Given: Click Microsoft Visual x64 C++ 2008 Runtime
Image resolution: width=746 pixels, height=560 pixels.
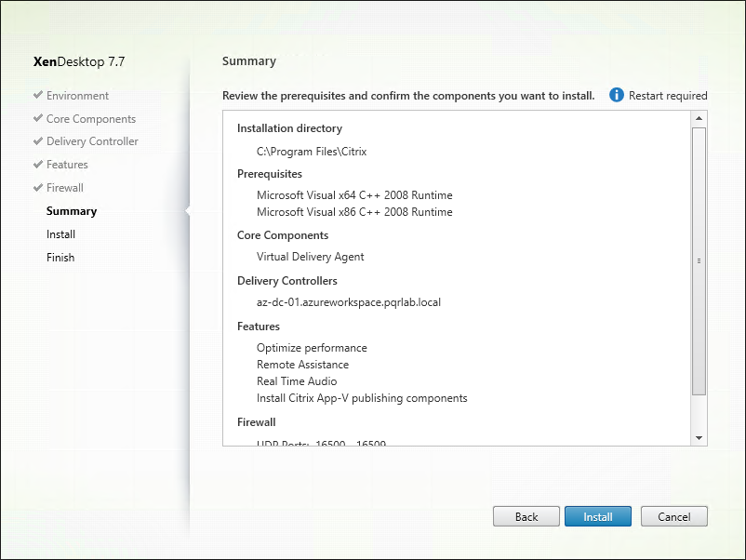Looking at the screenshot, I should tap(354, 195).
